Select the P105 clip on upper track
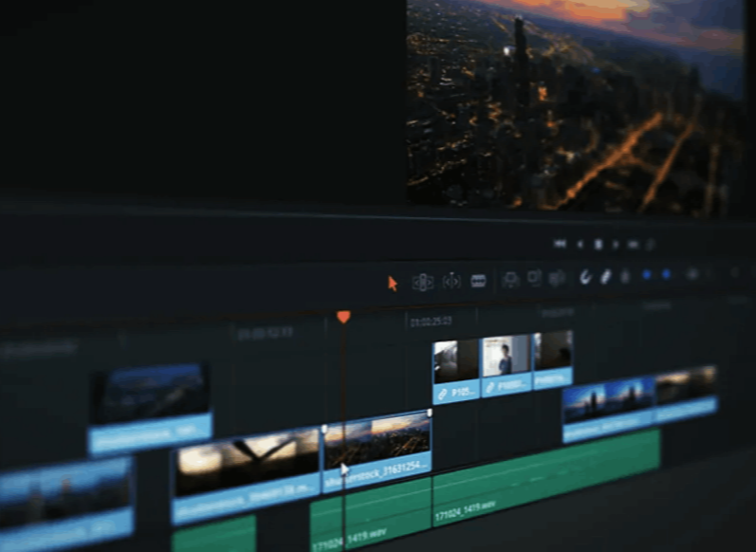Screen dimensions: 756x552 456,370
